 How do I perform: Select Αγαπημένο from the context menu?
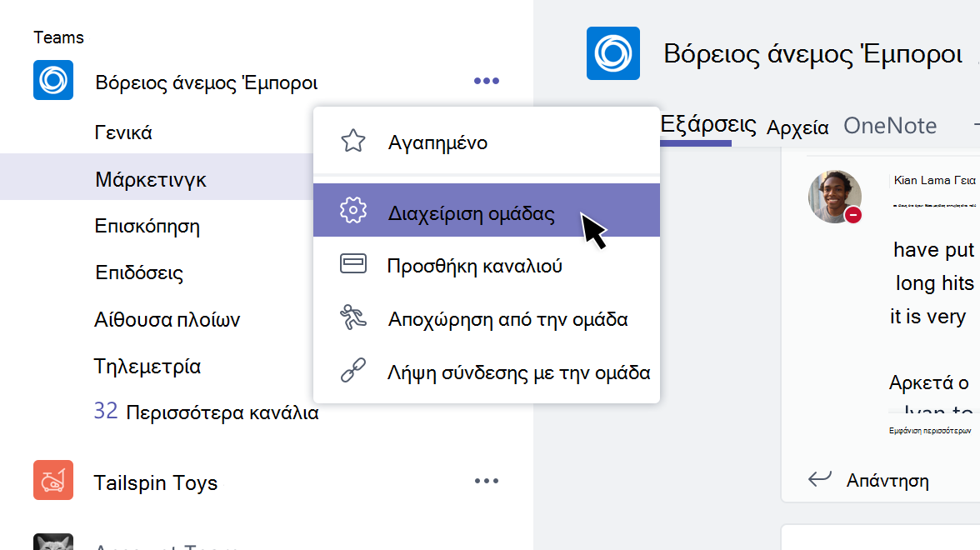pos(487,142)
